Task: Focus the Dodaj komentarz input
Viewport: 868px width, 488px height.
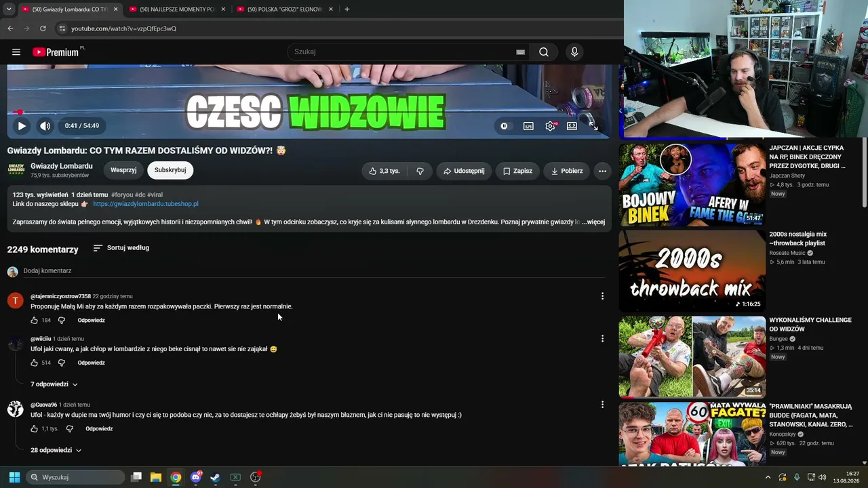Action: pos(314,271)
